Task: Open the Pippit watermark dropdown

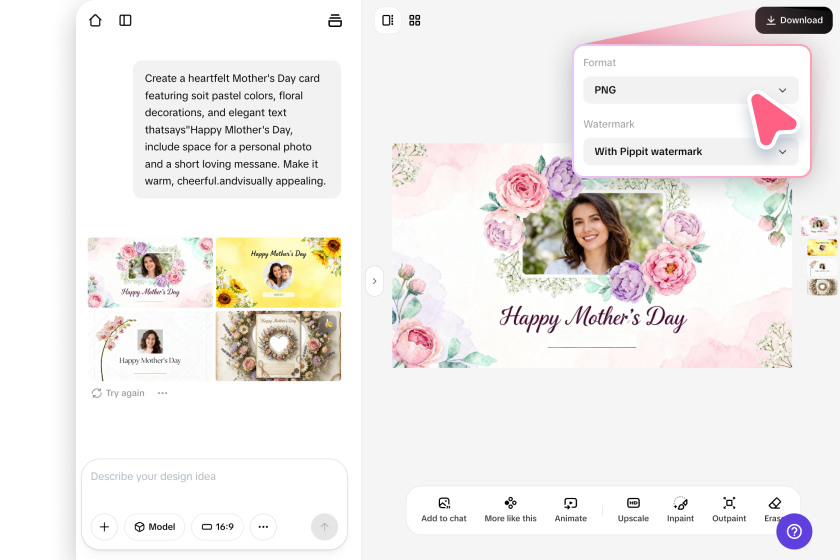Action: (691, 152)
